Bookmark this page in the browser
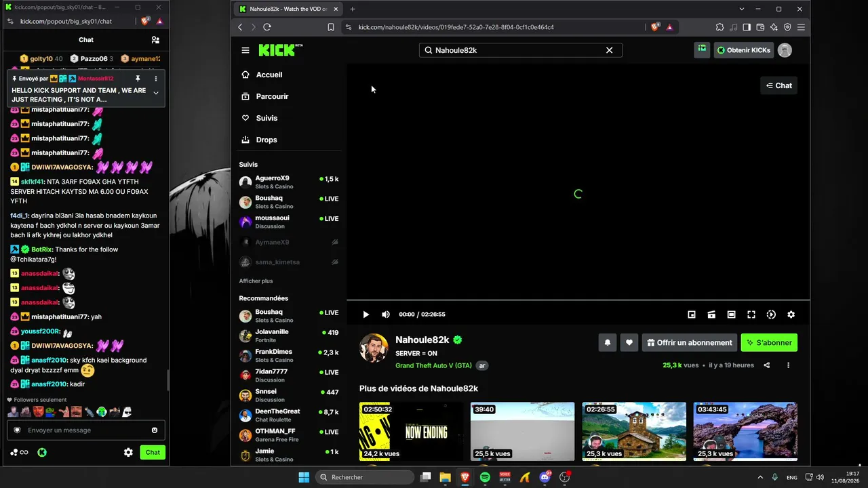This screenshot has width=868, height=488. click(x=331, y=27)
